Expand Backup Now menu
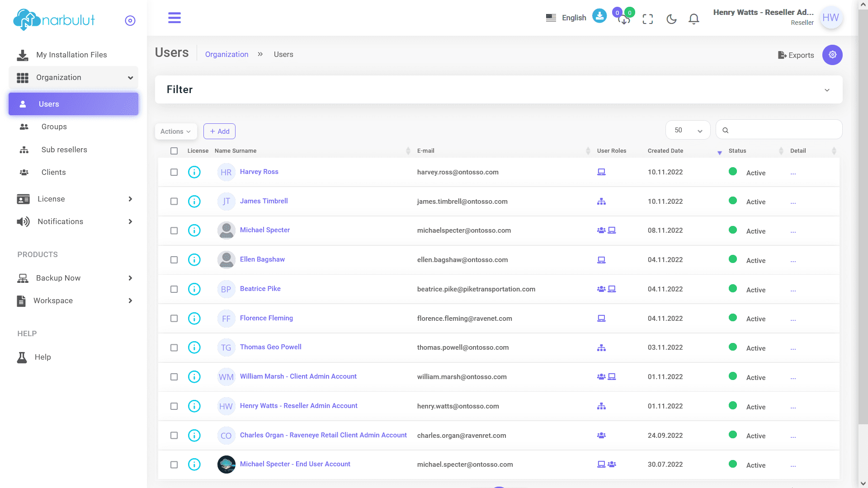This screenshot has width=868, height=488. 73,278
